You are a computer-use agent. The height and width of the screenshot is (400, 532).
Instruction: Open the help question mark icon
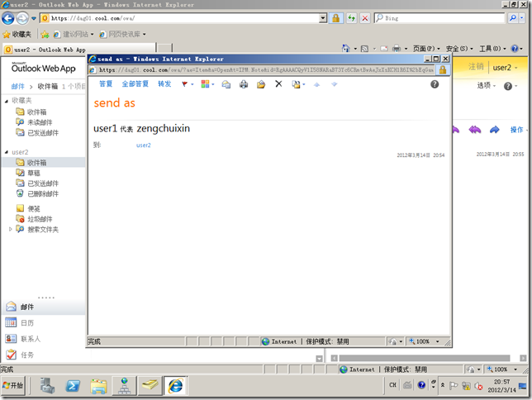click(435, 84)
